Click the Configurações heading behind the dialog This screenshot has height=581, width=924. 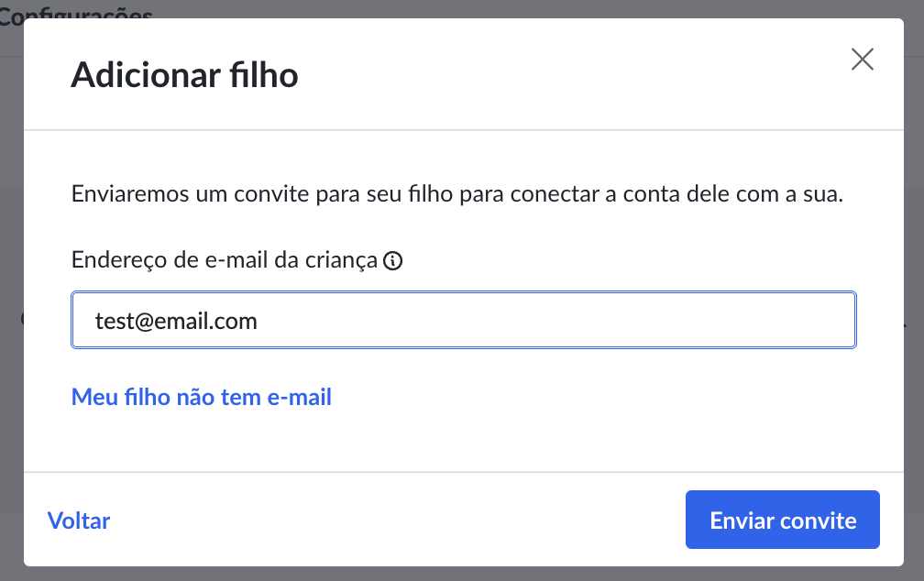click(75, 12)
